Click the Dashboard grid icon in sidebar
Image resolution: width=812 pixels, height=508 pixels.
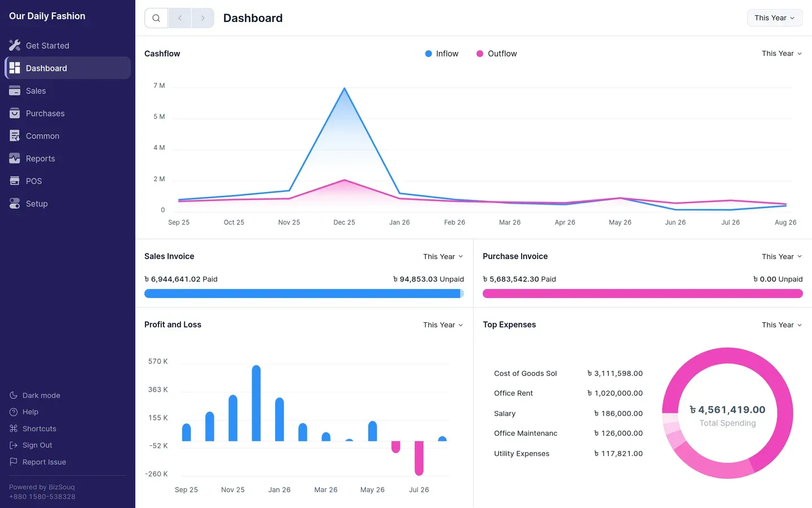(x=15, y=68)
